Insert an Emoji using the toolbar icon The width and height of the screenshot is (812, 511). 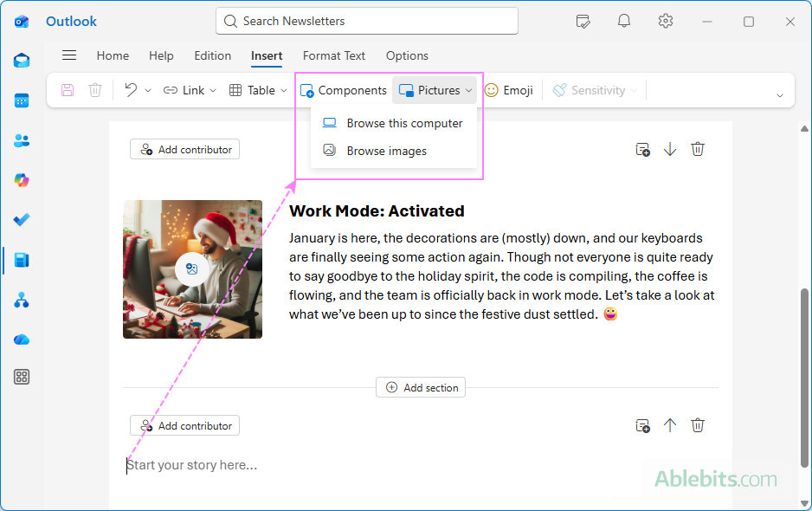point(509,89)
